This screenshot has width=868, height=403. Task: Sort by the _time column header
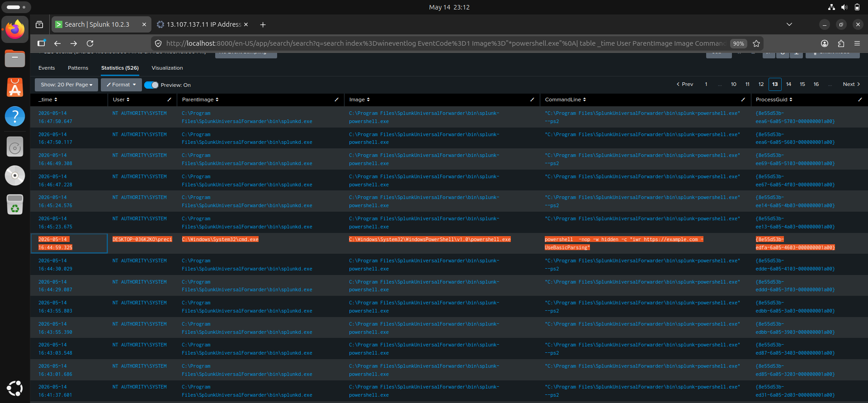48,100
